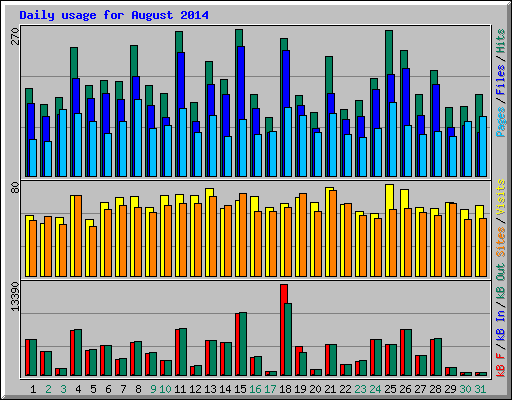Screen dimensions: 512x400
Task: Click the '13390' axis label of the bottom chart
Action: [15, 297]
